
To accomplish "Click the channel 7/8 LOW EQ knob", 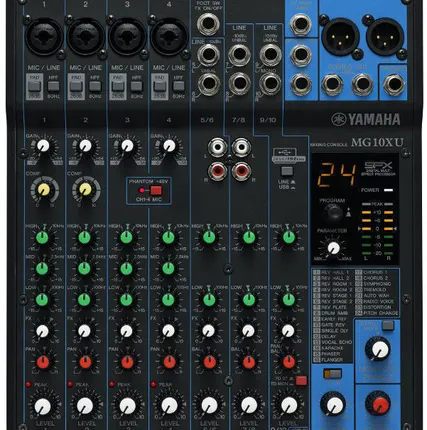I will click(x=249, y=300).
